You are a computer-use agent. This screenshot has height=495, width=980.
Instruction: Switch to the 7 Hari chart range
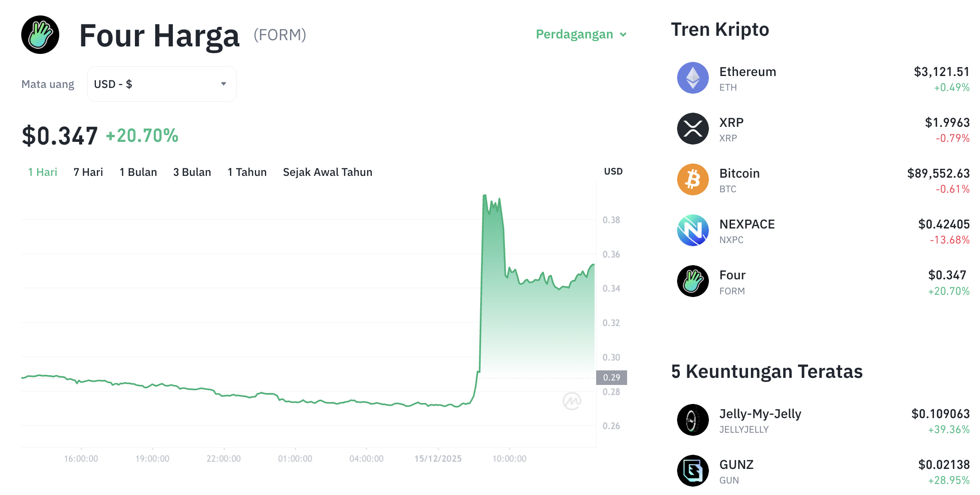tap(88, 172)
